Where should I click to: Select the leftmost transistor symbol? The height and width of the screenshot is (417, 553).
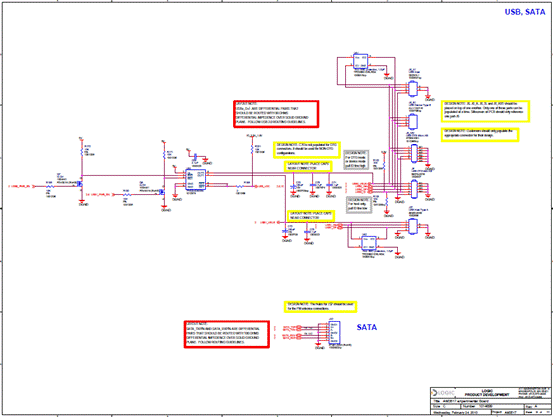79,184
